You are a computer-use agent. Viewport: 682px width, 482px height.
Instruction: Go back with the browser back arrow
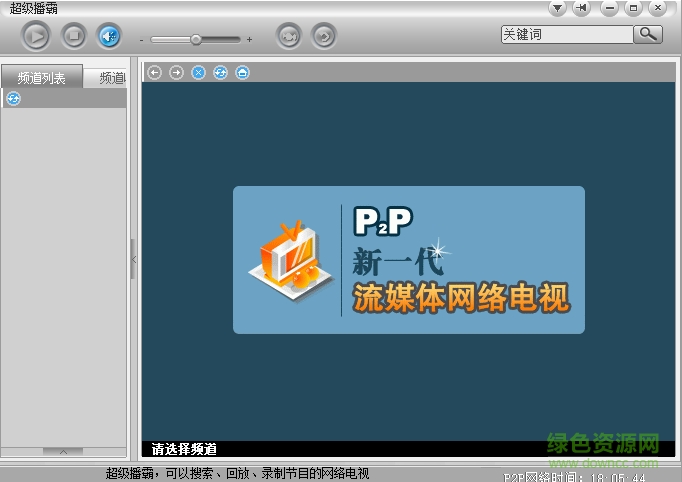[x=154, y=73]
